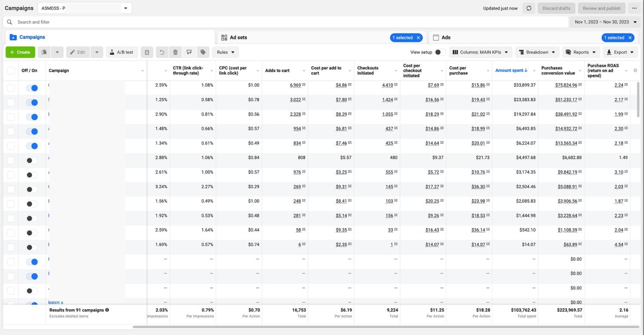
Task: Clear Ad sets selection with its X
Action: coord(418,38)
